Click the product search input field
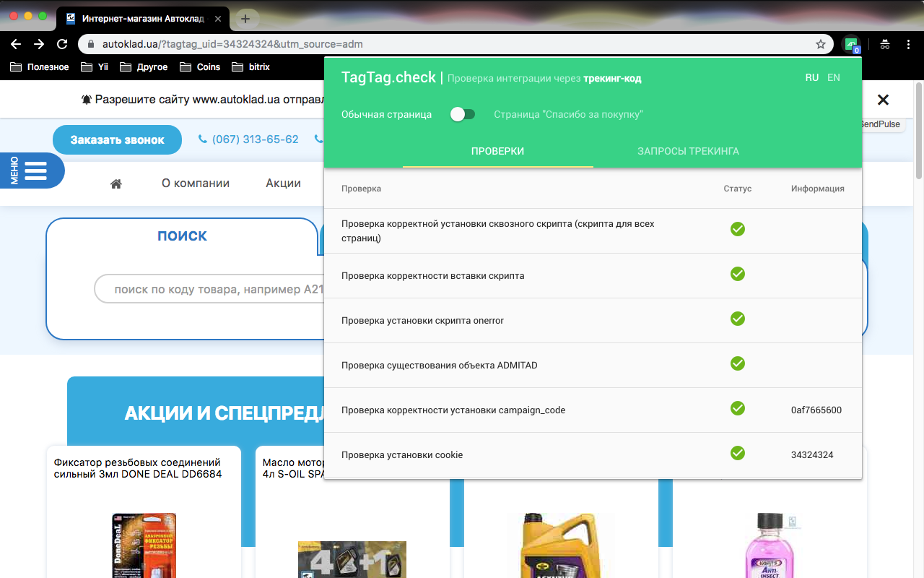 [209, 288]
